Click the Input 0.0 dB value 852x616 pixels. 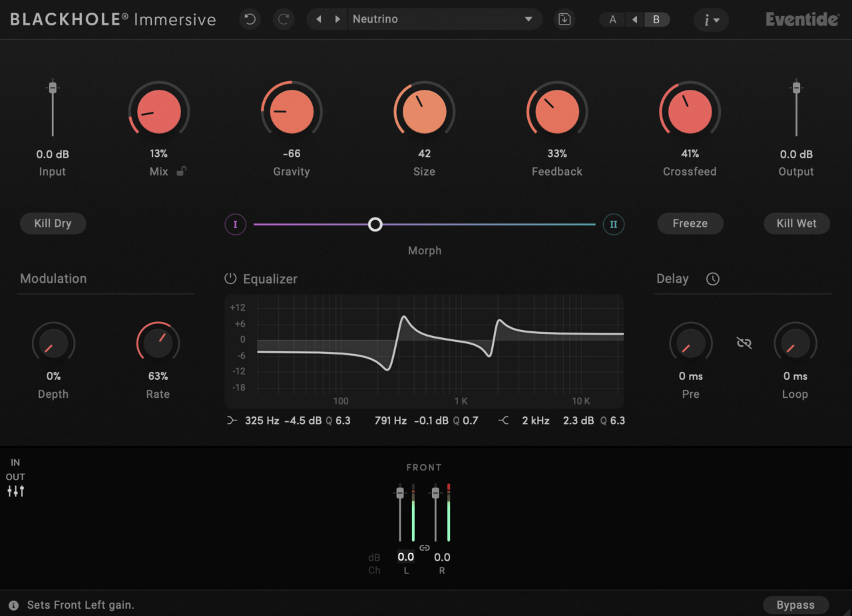point(53,154)
